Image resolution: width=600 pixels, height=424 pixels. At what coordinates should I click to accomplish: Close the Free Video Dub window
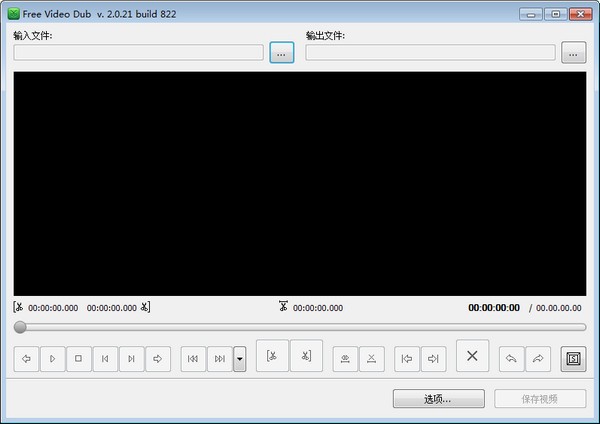tap(580, 15)
